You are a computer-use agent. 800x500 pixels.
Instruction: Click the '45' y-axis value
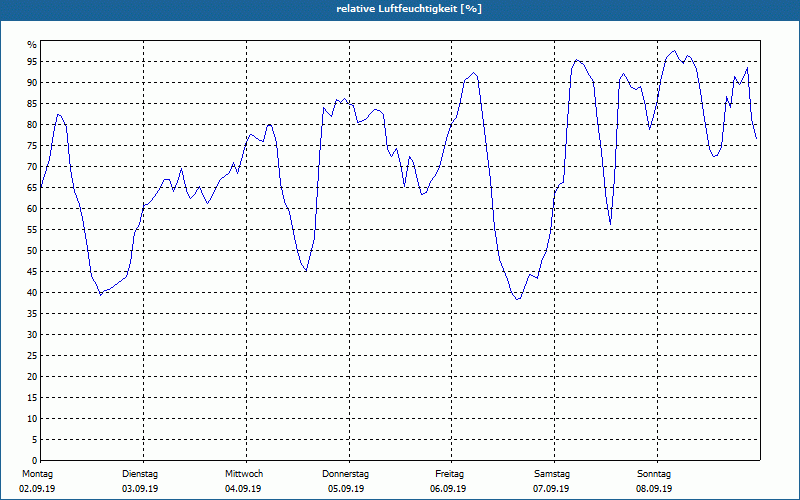(32, 271)
